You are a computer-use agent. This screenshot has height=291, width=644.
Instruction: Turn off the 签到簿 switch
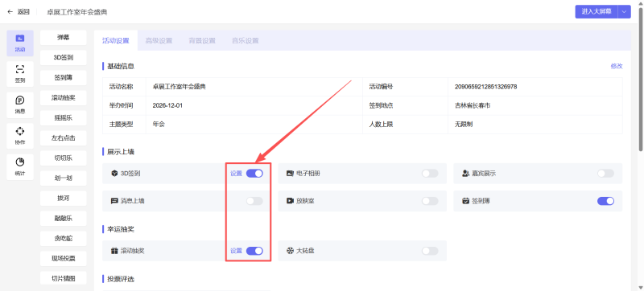pos(605,201)
